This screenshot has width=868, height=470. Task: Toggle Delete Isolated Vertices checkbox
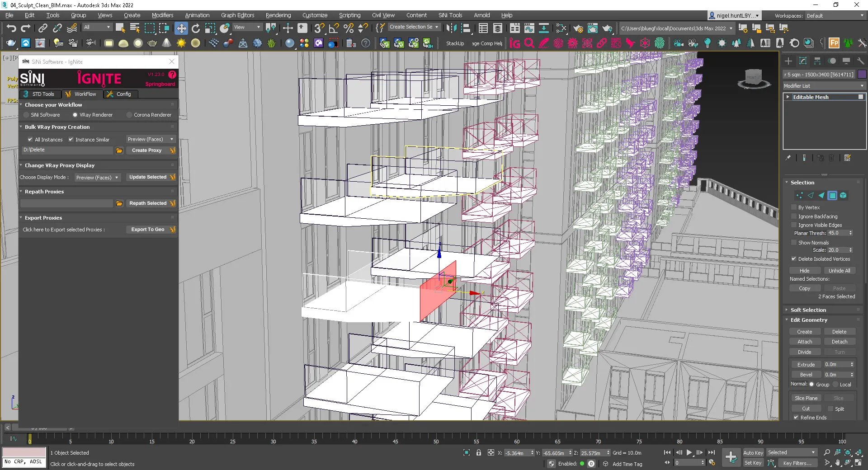794,259
